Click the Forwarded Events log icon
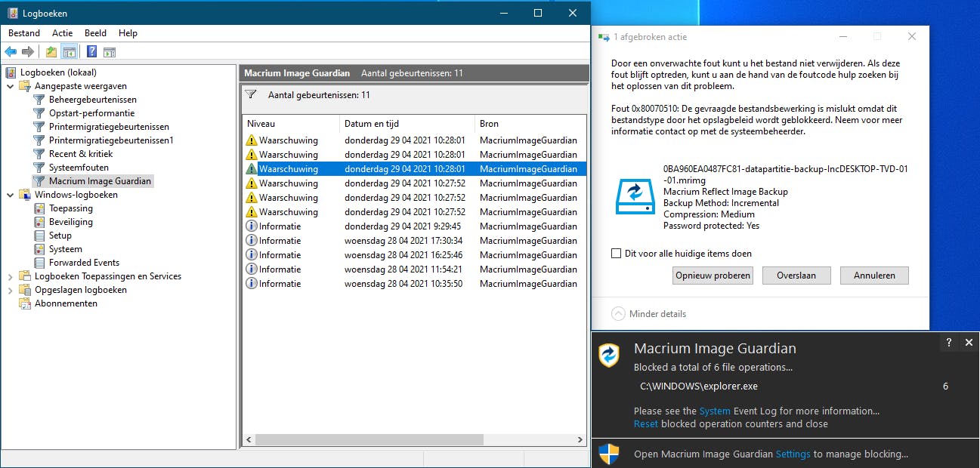 (x=40, y=263)
